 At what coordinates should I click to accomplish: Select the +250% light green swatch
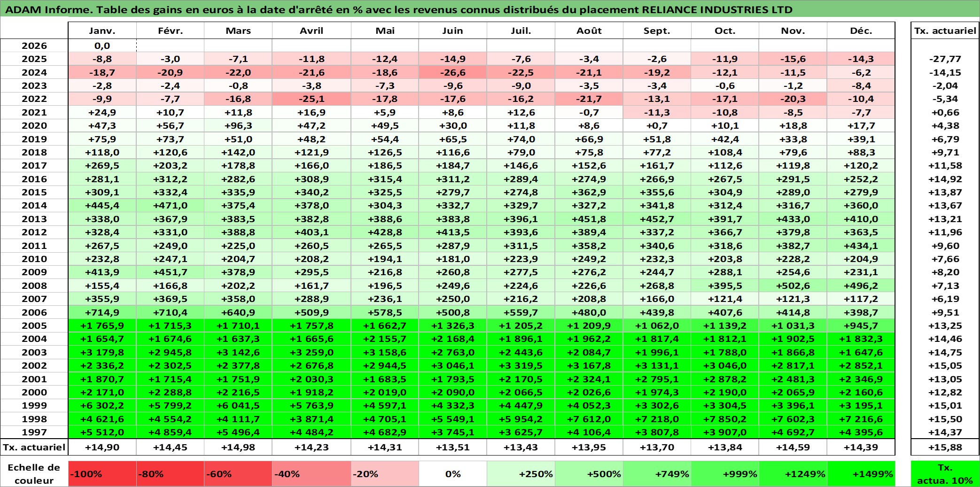click(x=521, y=474)
